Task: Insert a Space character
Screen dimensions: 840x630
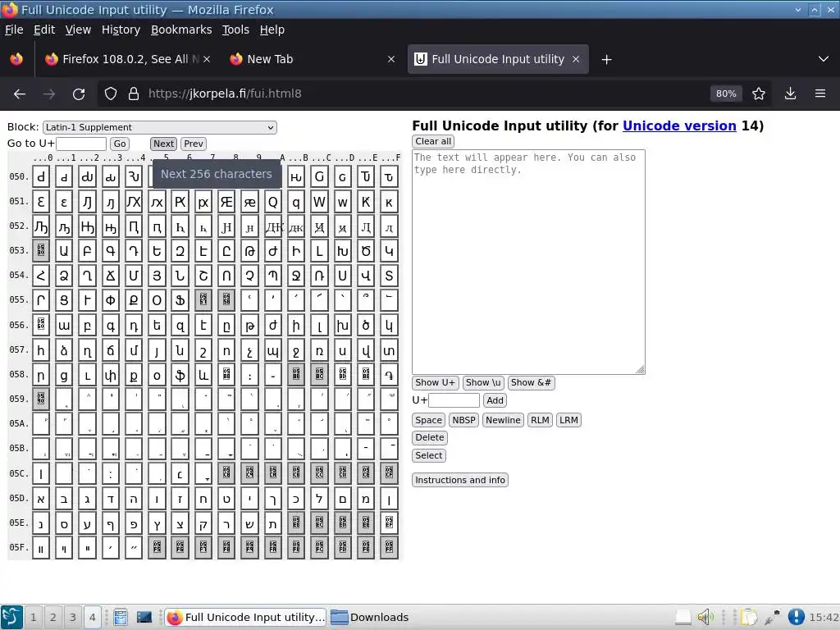Action: (428, 420)
